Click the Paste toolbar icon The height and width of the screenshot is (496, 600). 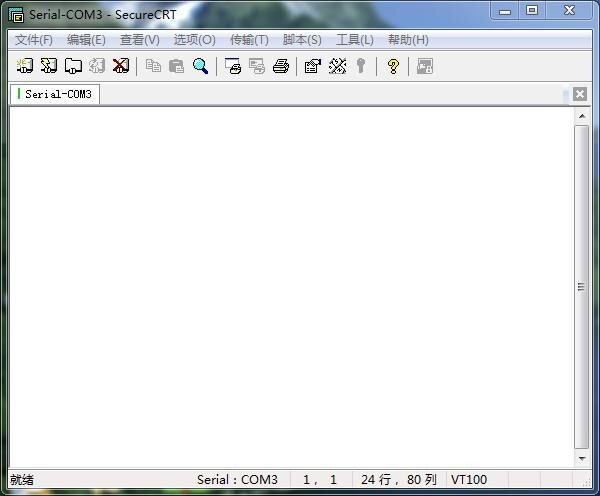176,66
